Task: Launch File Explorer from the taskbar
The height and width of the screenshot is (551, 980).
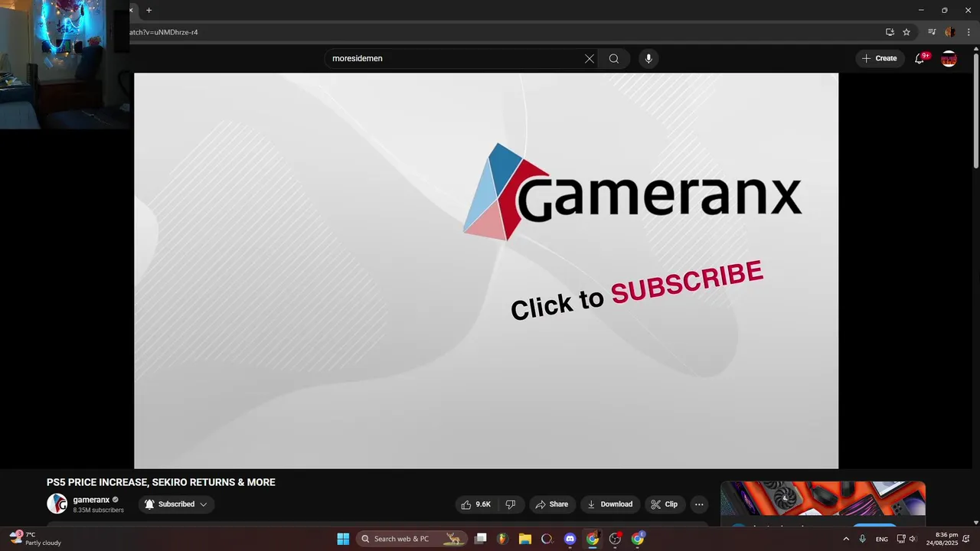Action: pos(525,539)
